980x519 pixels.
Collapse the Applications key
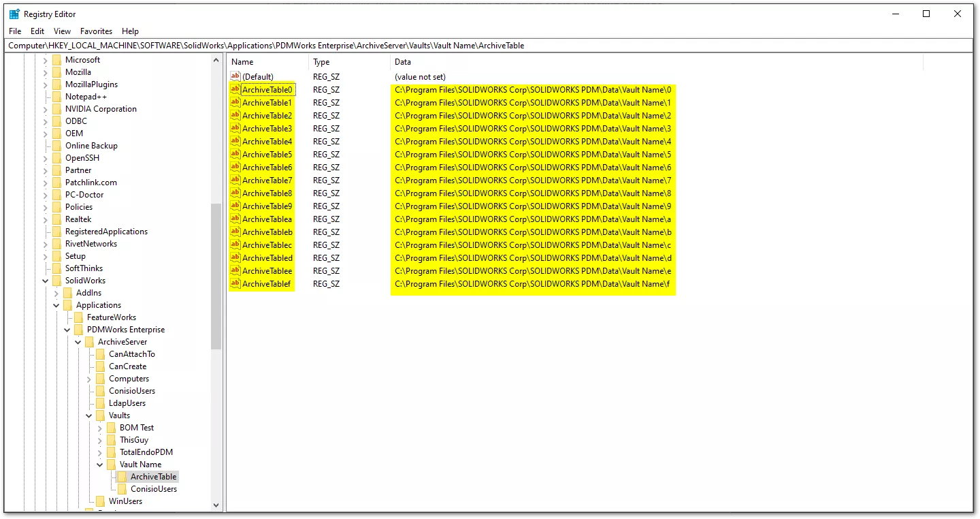(56, 305)
